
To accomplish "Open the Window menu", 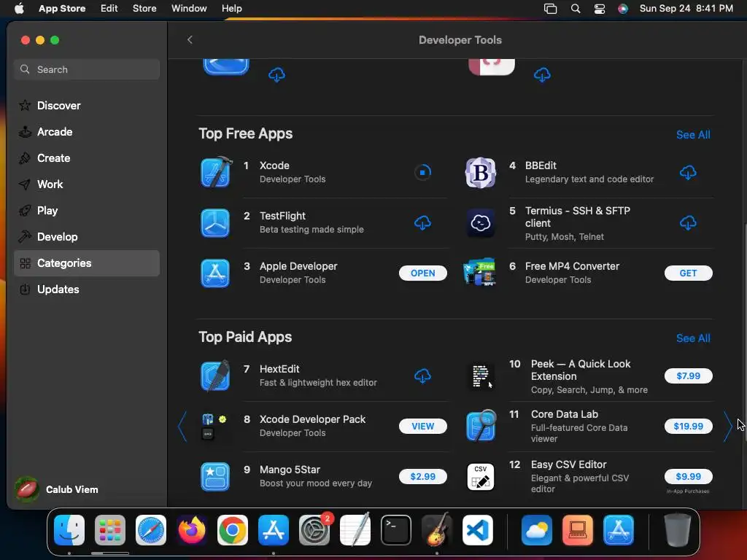I will click(189, 8).
